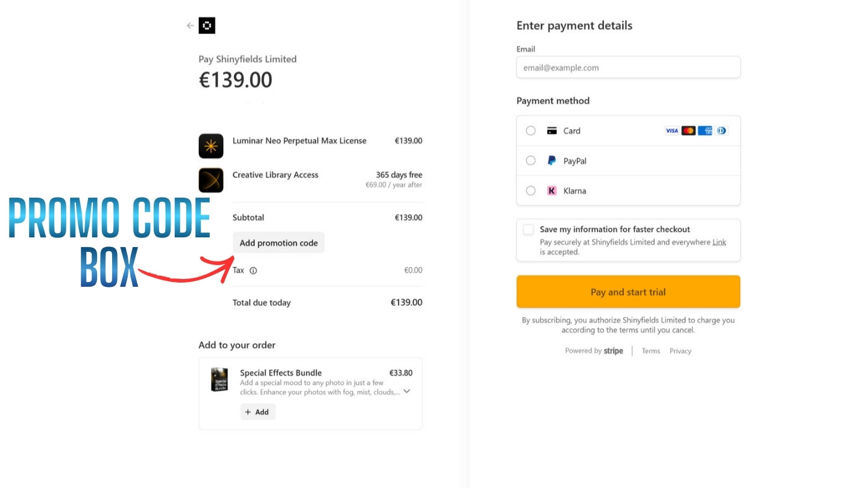Click the back arrow icon
The width and height of the screenshot is (868, 488).
(190, 25)
